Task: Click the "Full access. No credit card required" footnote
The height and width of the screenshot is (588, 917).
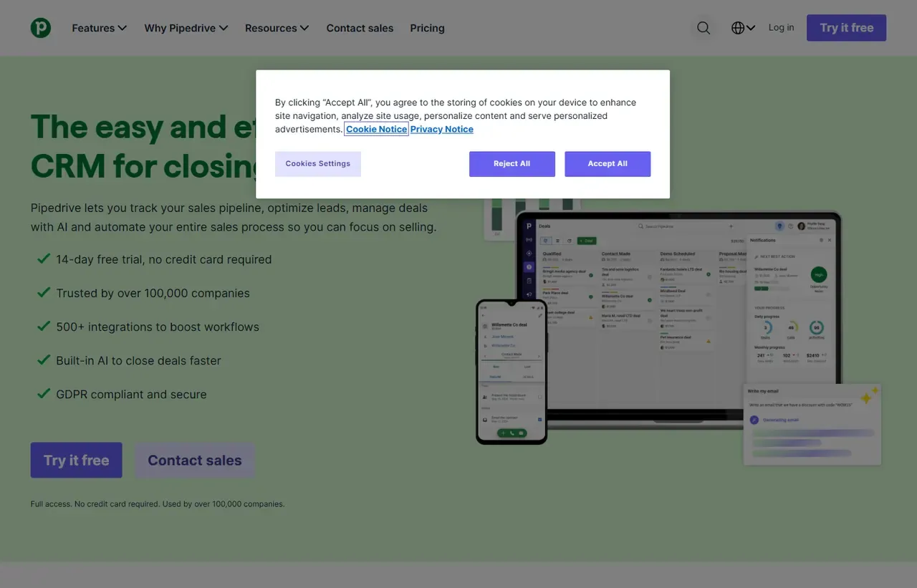Action: point(158,504)
